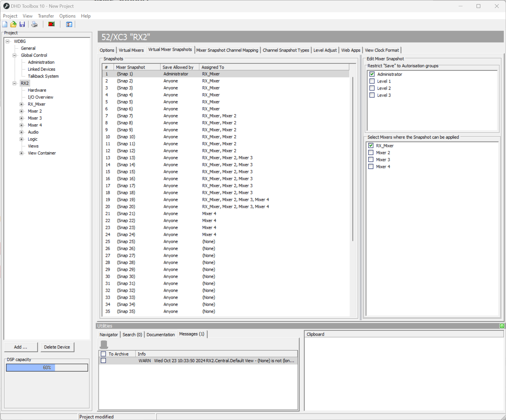Click the Delete Device button

(57, 347)
